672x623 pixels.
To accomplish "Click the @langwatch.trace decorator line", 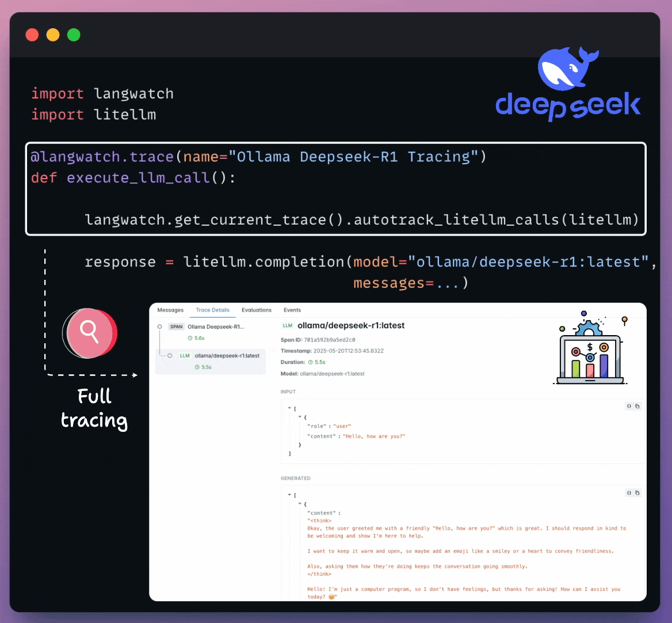I will pyautogui.click(x=258, y=157).
